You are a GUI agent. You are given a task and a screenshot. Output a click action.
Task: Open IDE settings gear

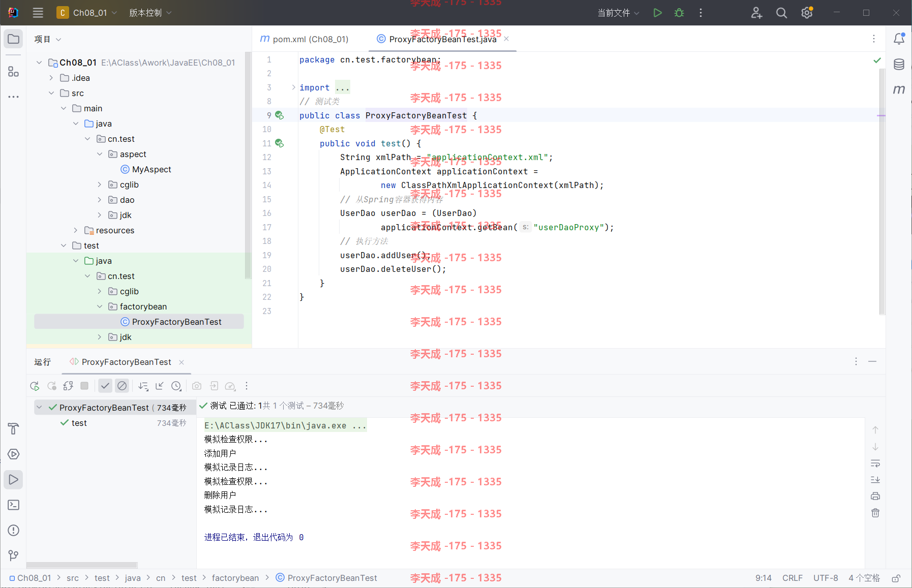807,13
